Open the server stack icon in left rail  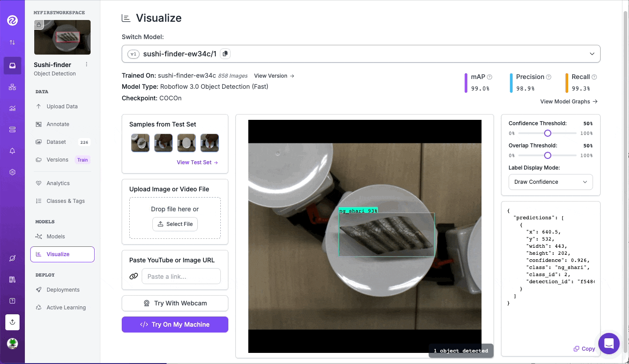pos(12,130)
